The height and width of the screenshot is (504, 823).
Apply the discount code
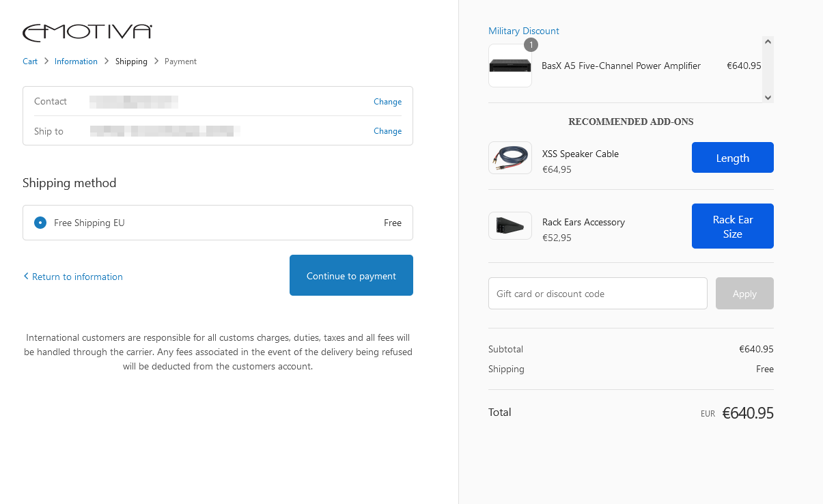pos(744,294)
